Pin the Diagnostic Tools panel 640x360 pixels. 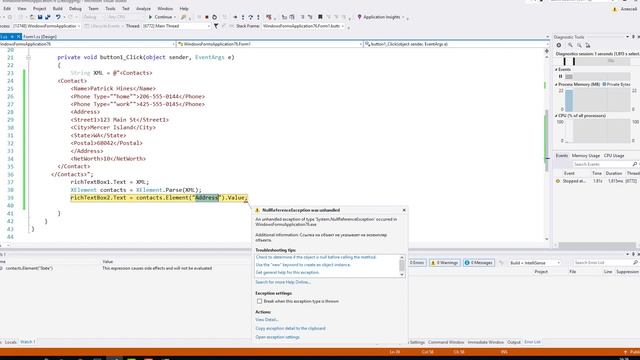tap(633, 37)
